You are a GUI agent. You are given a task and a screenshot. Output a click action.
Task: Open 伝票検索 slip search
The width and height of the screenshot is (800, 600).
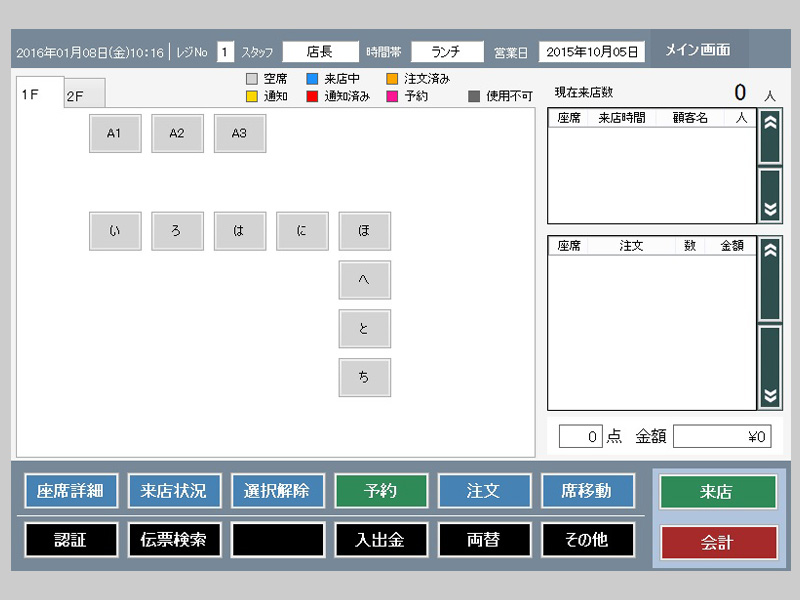tap(174, 540)
